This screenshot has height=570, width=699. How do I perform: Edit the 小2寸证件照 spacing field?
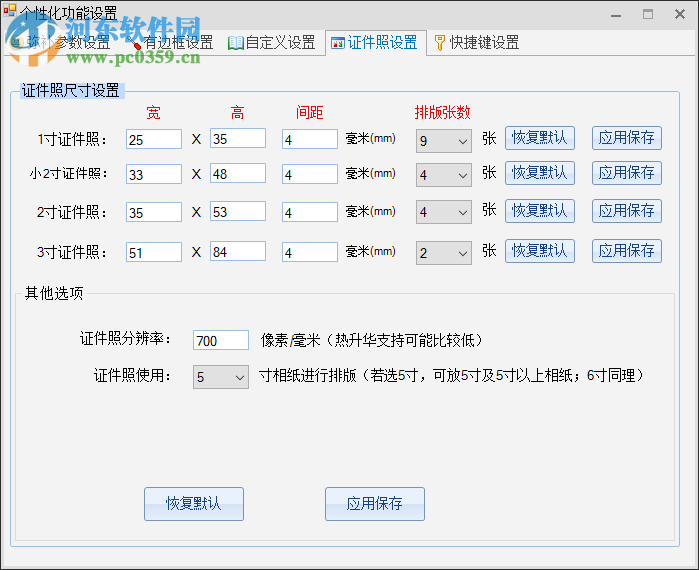click(310, 174)
